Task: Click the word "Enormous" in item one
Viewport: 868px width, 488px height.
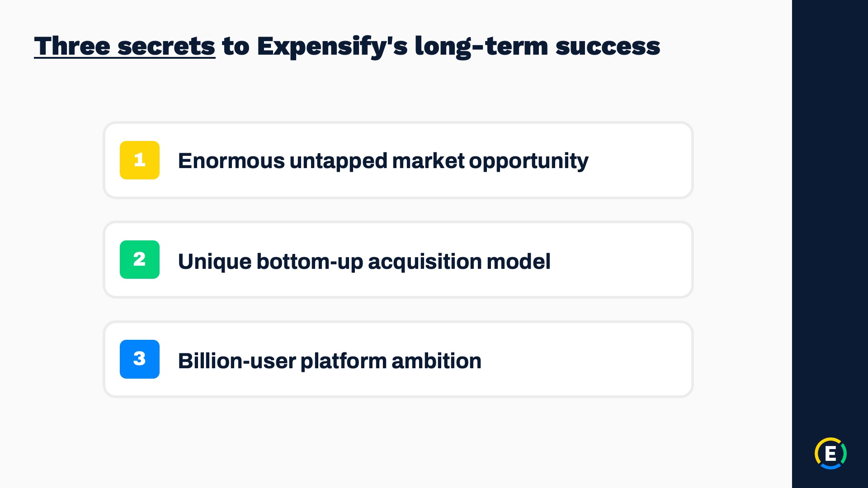Action: (231, 161)
